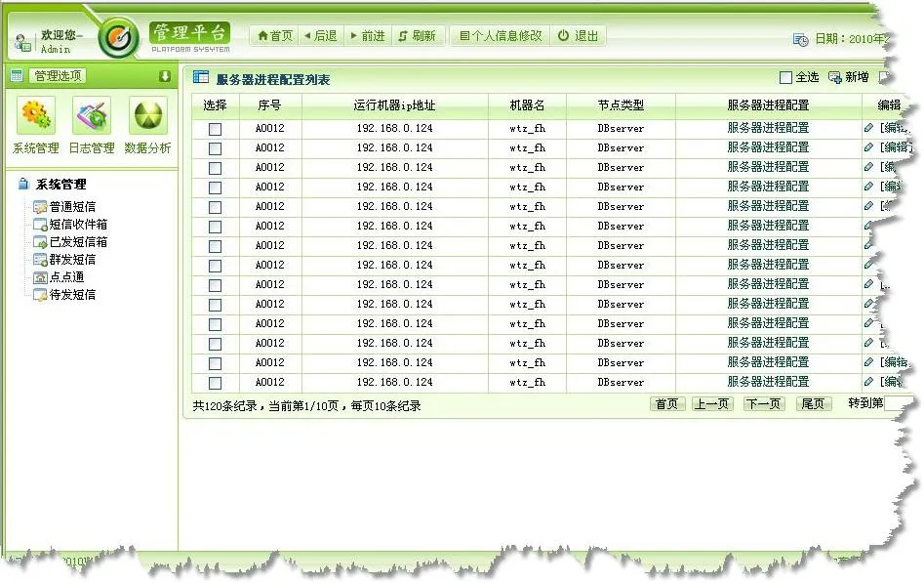This screenshot has width=924, height=583.
Task: Click the 服务器进程配置 column header
Action: [769, 105]
